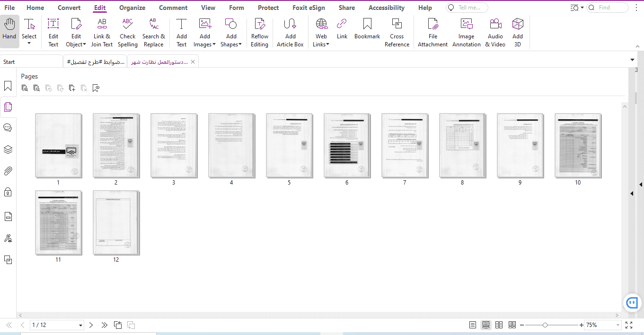
Task: Insert Audio & Video
Action: [495, 32]
